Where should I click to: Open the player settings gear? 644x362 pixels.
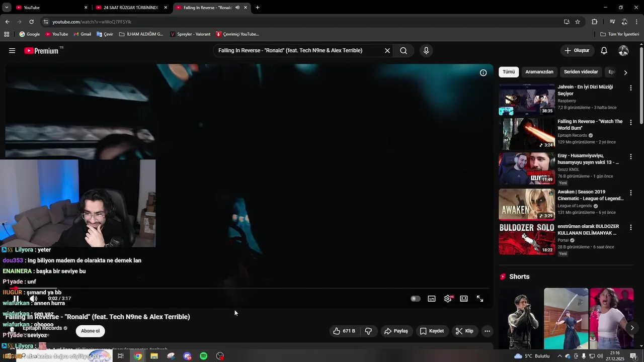click(448, 299)
